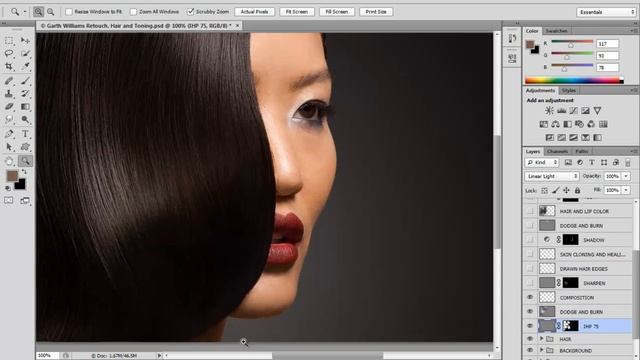Add a Vibrance adjustment
Image resolution: width=640 pixels, height=360 pixels.
point(597,110)
